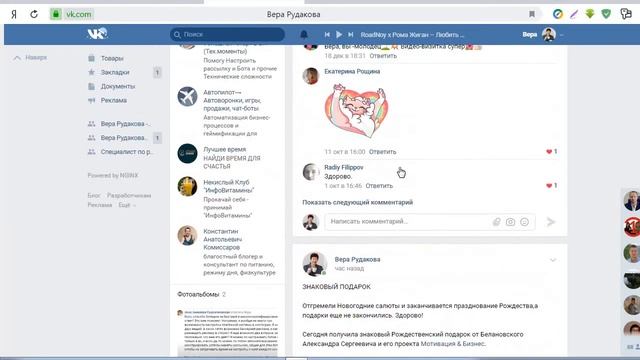The image size is (640, 360).
Task: Open the Santa heart sticker
Action: 357,111
